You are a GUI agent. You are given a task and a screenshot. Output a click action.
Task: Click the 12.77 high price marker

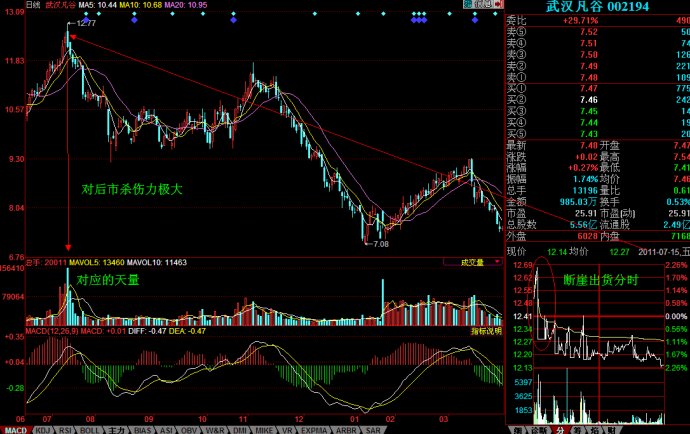point(86,23)
